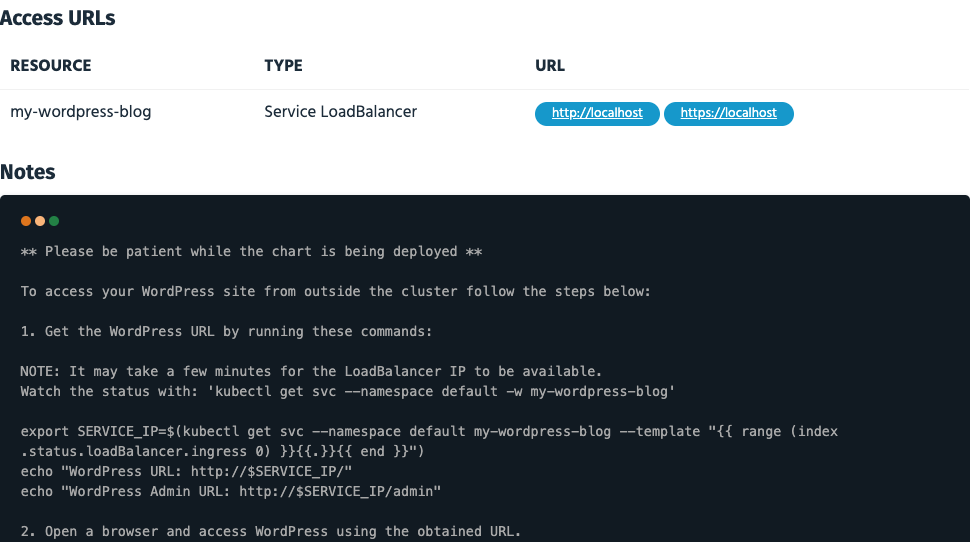Viewport: 970px width, 542px height.
Task: Click the echo WordPress Admin URL line
Action: tap(231, 491)
